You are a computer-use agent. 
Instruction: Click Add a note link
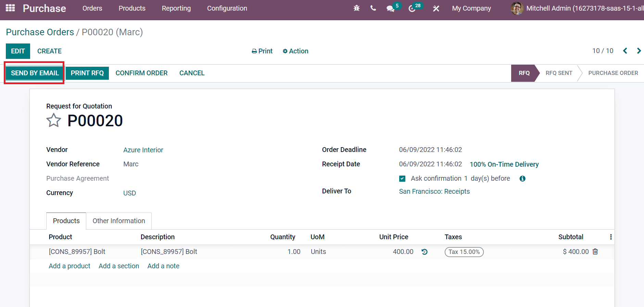[x=163, y=266]
